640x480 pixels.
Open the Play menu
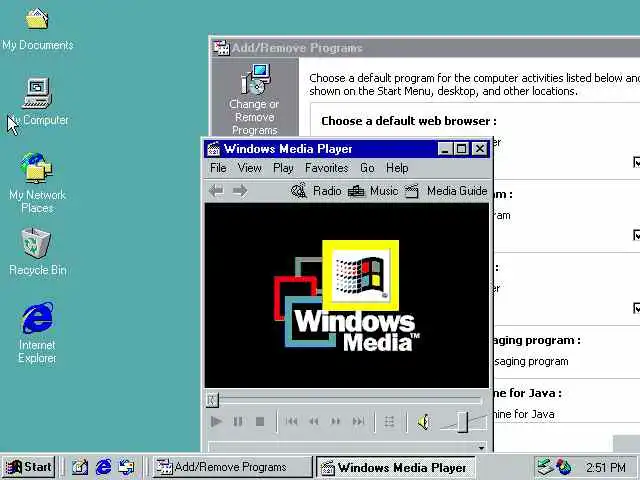(283, 168)
